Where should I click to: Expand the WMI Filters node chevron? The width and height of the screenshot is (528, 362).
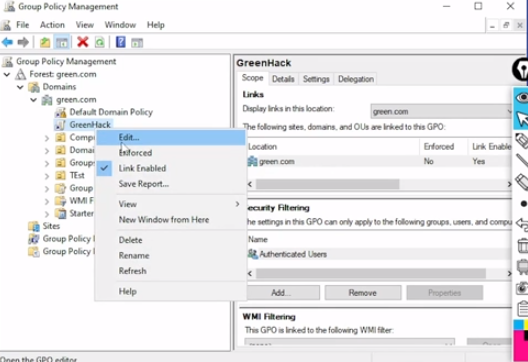pyautogui.click(x=47, y=201)
